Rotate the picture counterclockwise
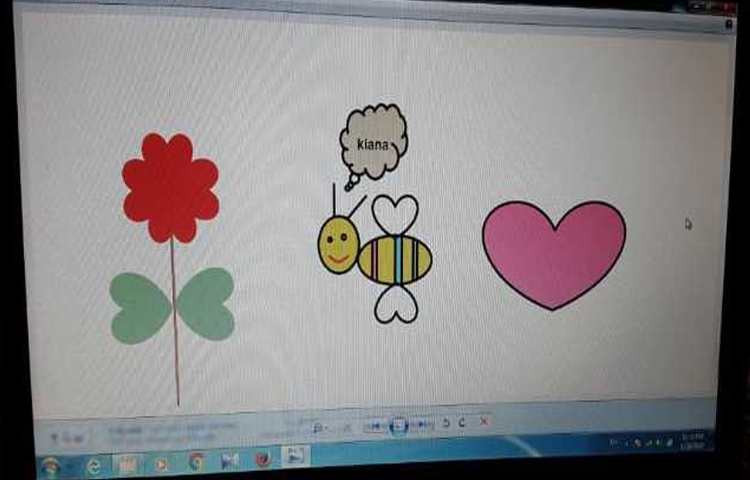 446,423
